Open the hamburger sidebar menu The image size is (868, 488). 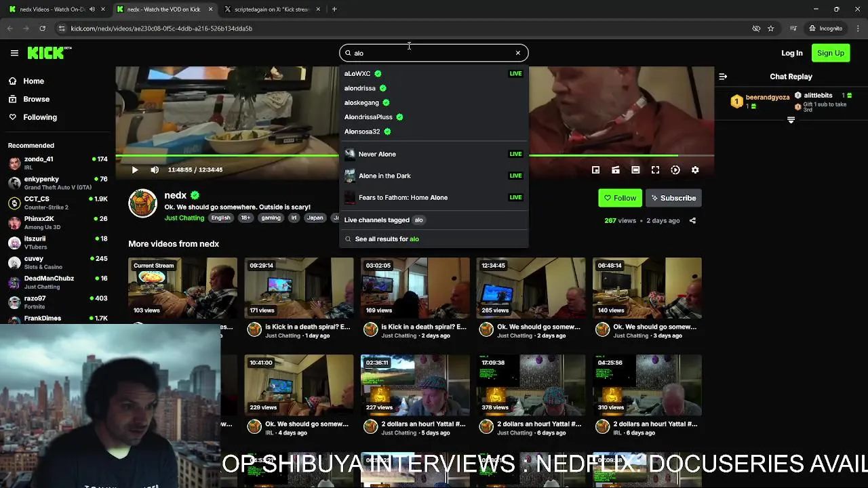14,53
